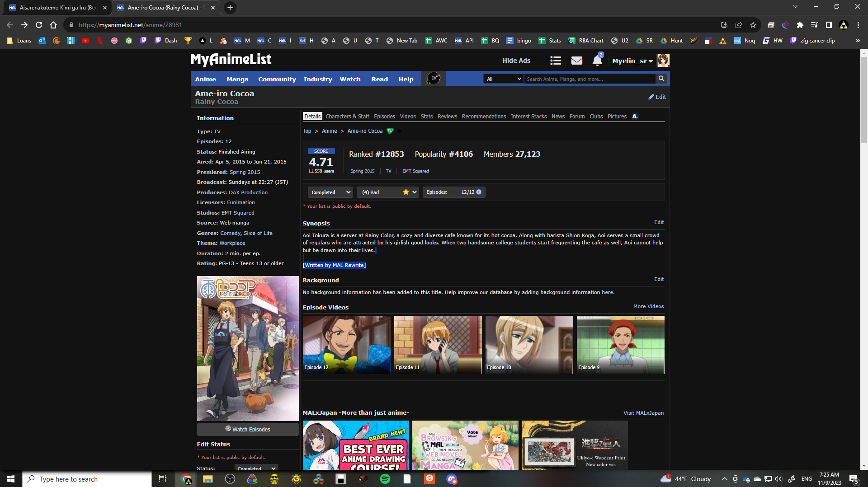The height and width of the screenshot is (487, 868).
Task: Click the Comedy genre link
Action: click(231, 233)
